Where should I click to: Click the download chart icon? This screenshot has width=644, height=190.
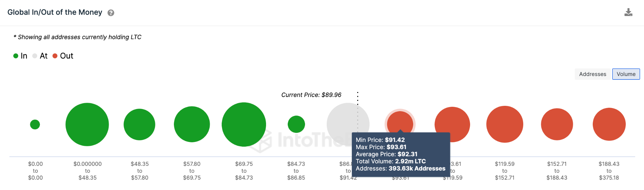click(628, 12)
